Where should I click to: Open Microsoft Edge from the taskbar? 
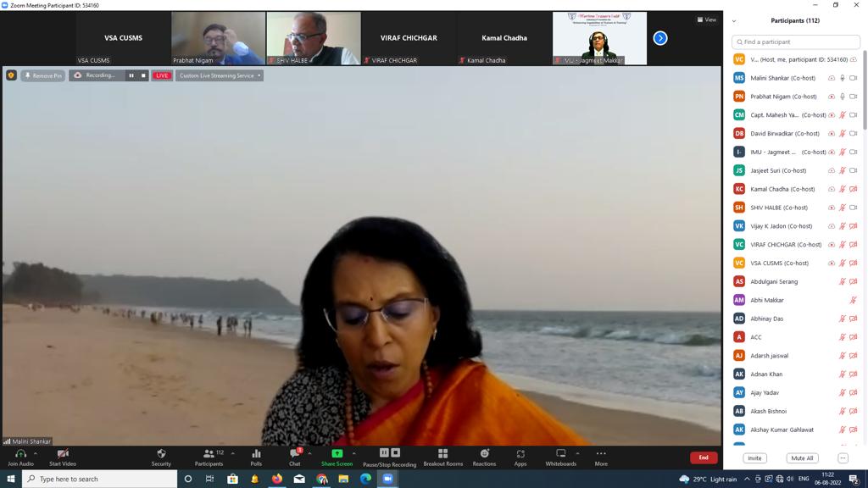(365, 479)
